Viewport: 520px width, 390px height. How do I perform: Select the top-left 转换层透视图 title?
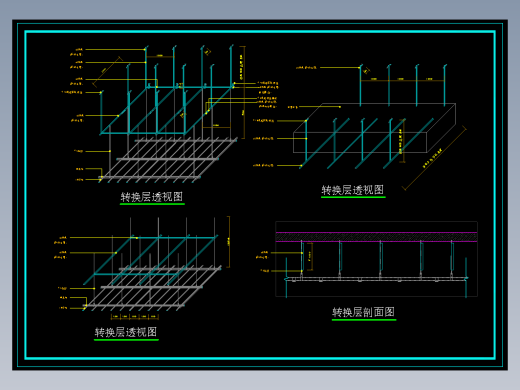(x=152, y=197)
